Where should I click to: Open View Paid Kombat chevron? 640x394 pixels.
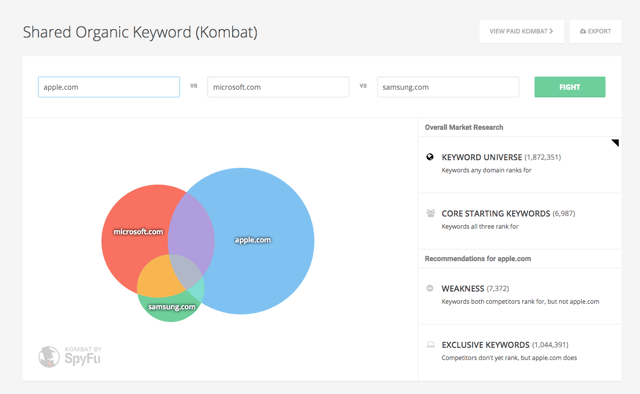pyautogui.click(x=551, y=31)
